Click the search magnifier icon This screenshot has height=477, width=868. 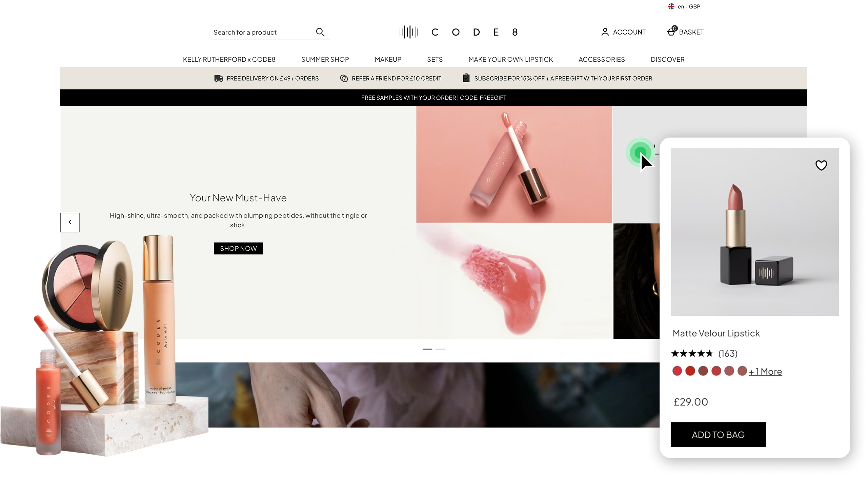320,32
